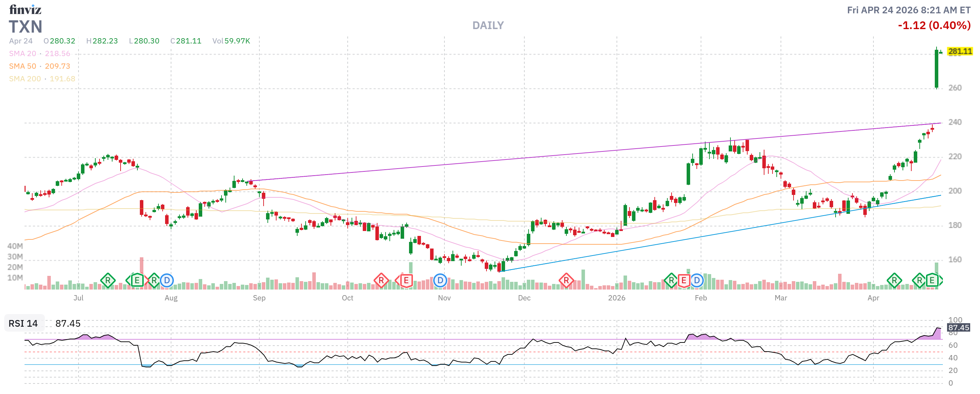The height and width of the screenshot is (394, 980).
Task: Select the SMA 20 legend entry
Action: (x=22, y=54)
